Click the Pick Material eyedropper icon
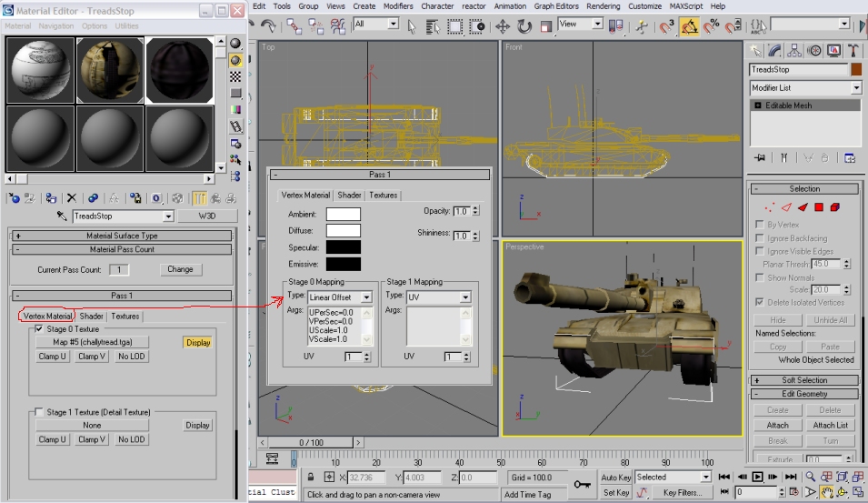Screen dimensions: 868x503 tap(61, 216)
